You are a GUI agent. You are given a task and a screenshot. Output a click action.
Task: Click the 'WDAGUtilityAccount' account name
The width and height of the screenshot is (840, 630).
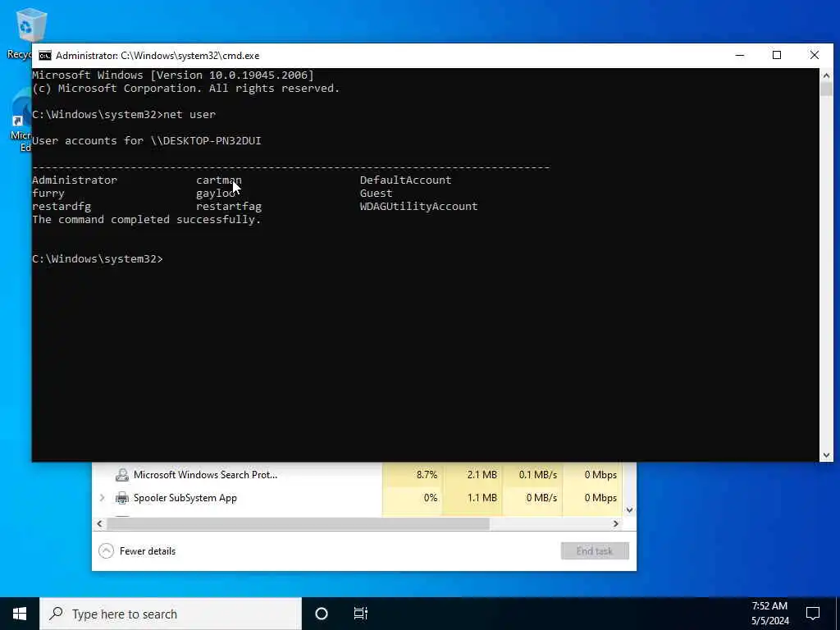point(419,206)
